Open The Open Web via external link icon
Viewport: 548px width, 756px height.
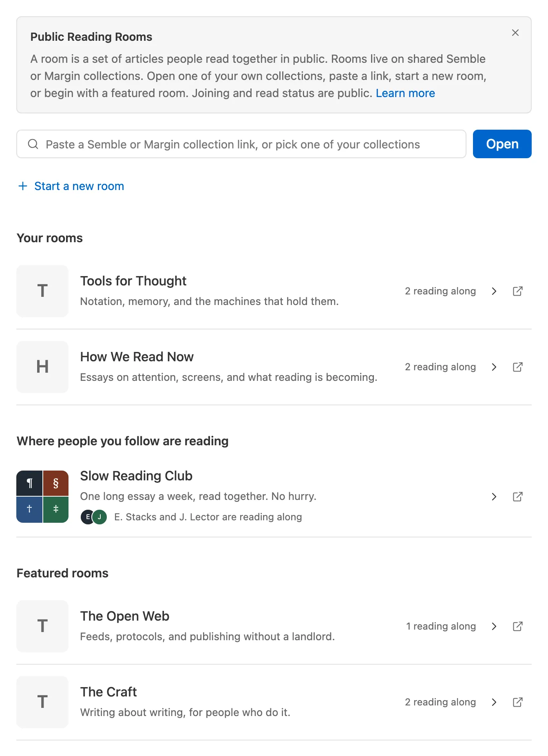(x=518, y=626)
